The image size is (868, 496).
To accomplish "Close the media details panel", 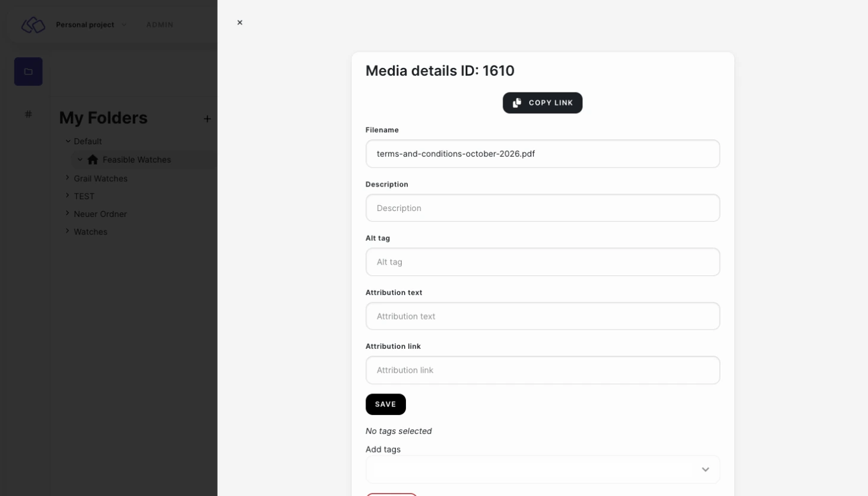I will 240,23.
